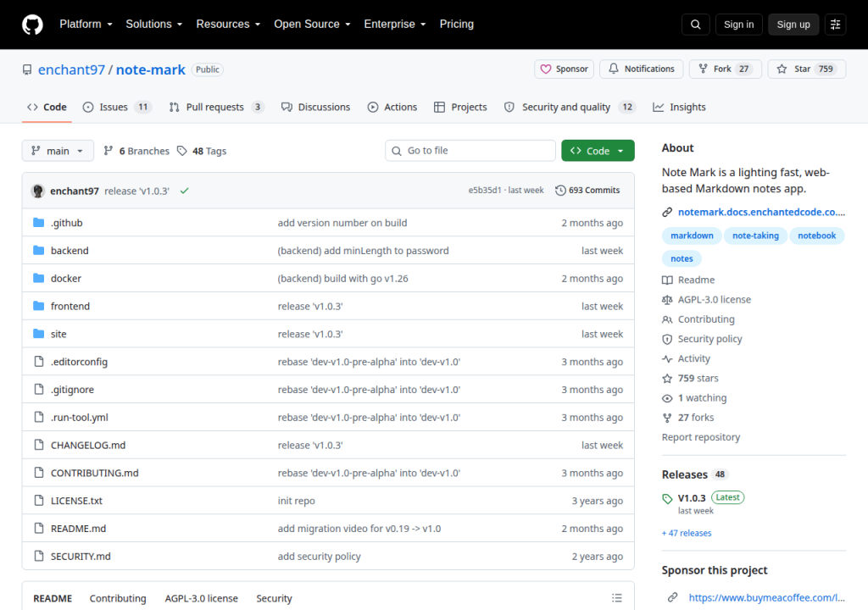Open the green Code dropdown button
868x610 pixels.
point(598,151)
